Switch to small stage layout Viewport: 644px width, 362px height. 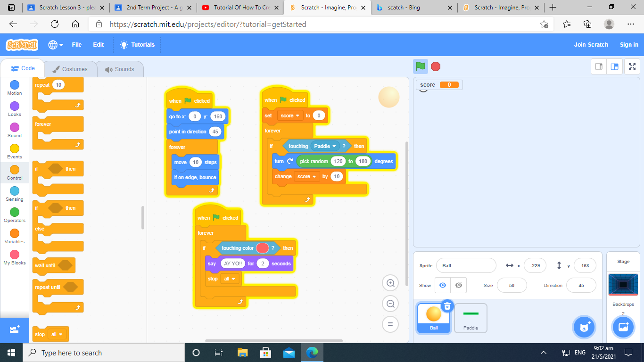tap(599, 66)
